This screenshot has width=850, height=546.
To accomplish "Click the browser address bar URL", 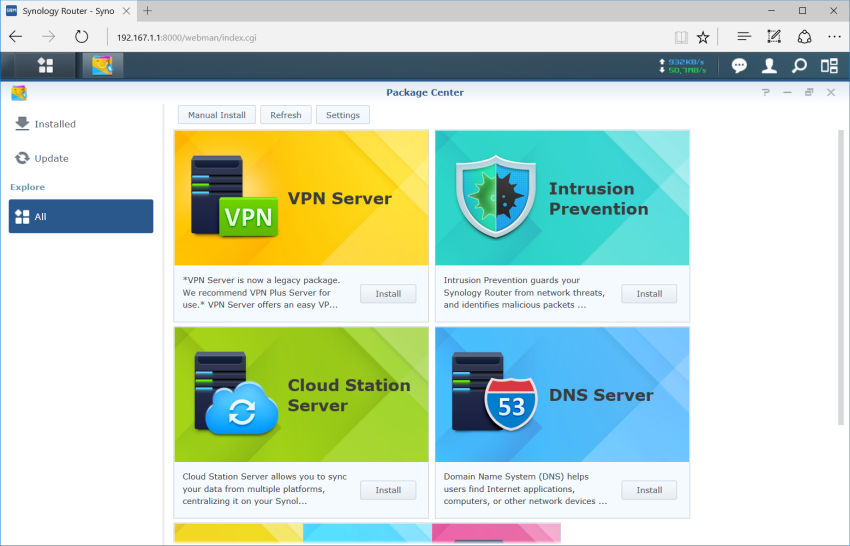I will [186, 37].
